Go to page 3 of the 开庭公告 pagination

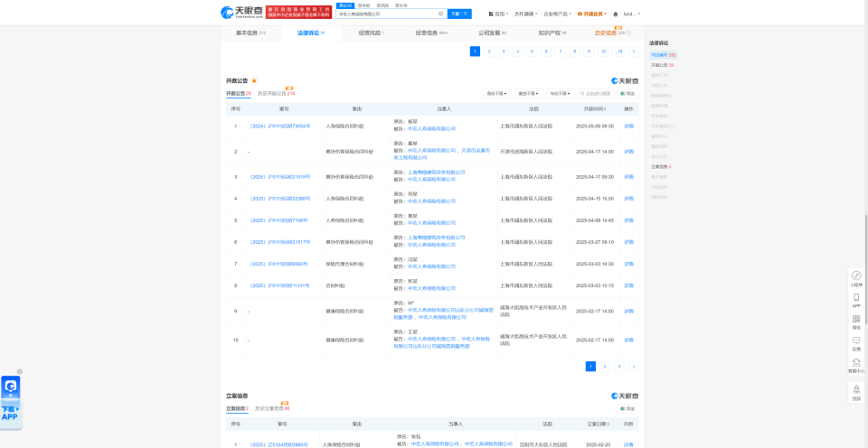click(619, 366)
